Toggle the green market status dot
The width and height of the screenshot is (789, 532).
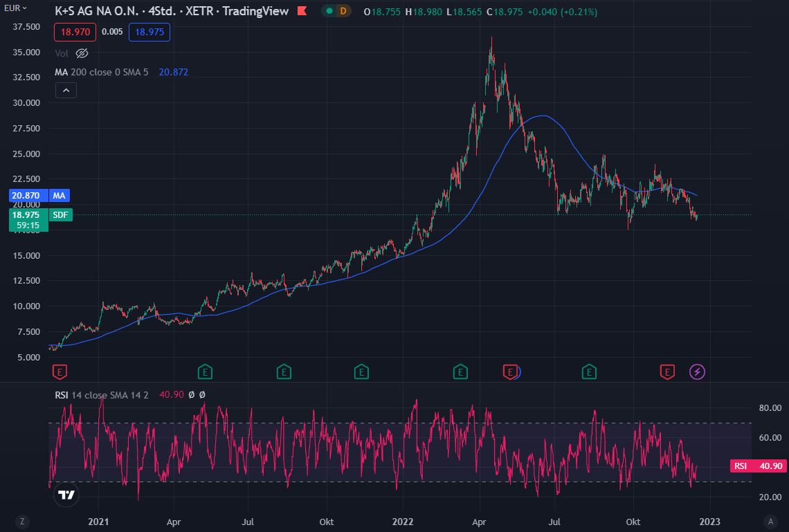(329, 11)
